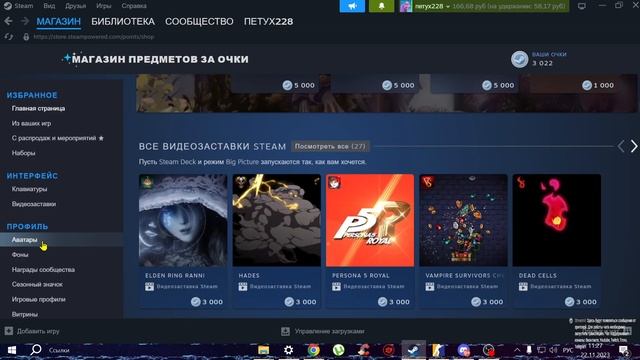Switch to the СООБЩЕСТВО tab
Screen dimensions: 640x360
tap(199, 21)
